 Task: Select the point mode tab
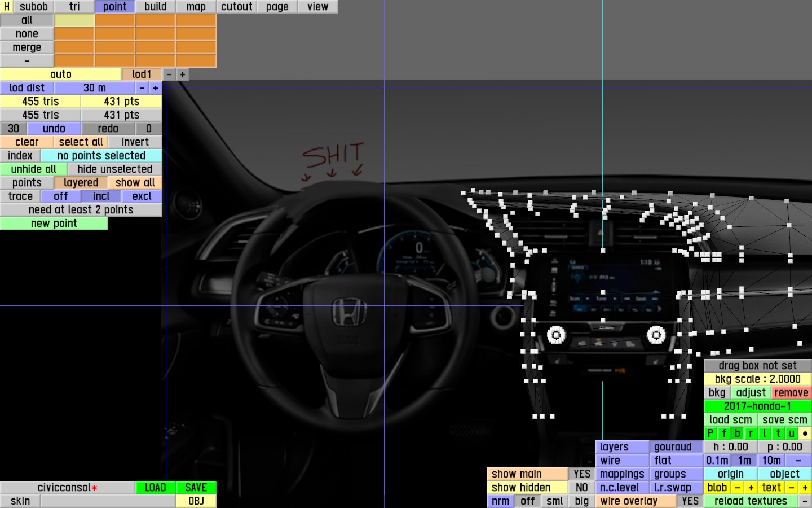tap(115, 7)
